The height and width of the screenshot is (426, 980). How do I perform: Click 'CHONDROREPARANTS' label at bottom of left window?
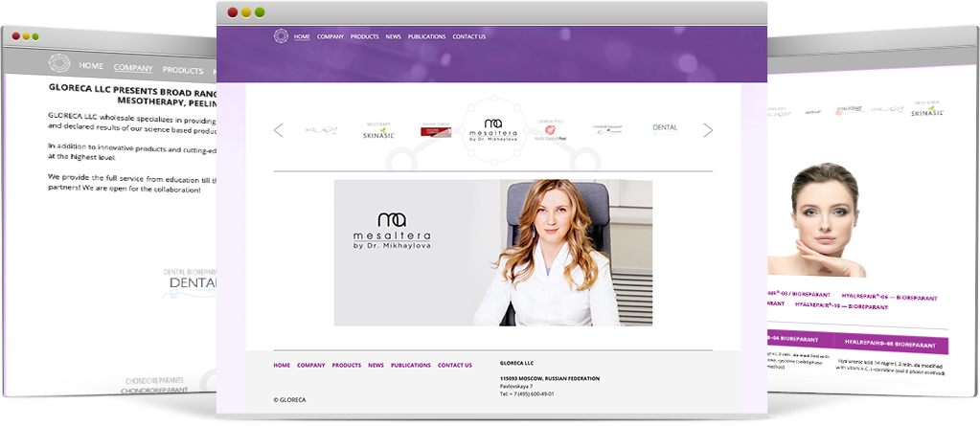click(x=155, y=380)
